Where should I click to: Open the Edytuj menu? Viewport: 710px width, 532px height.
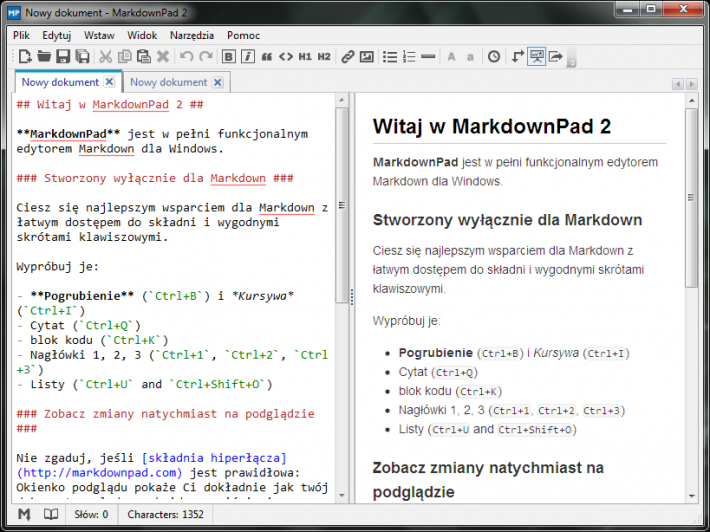tap(57, 35)
